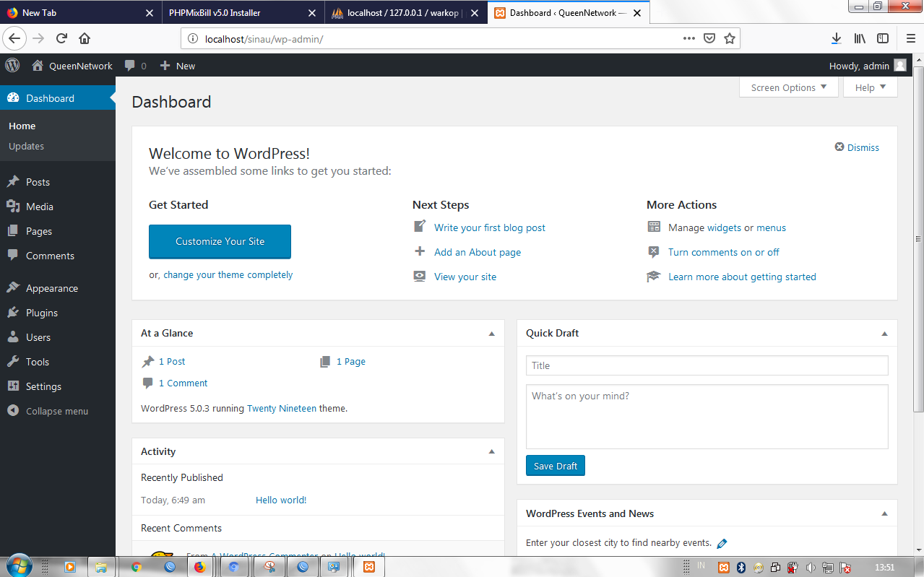
Task: Click the browser vertical scrollbar thumb
Action: click(918, 238)
